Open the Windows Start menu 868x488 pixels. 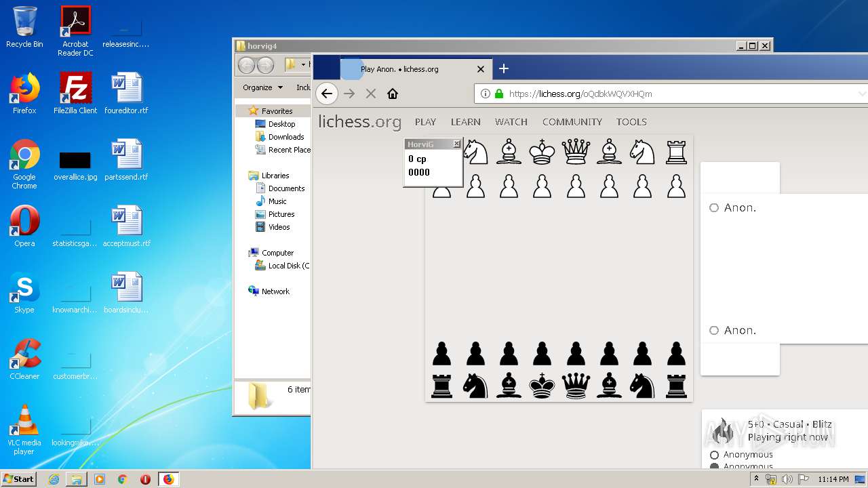click(x=19, y=479)
